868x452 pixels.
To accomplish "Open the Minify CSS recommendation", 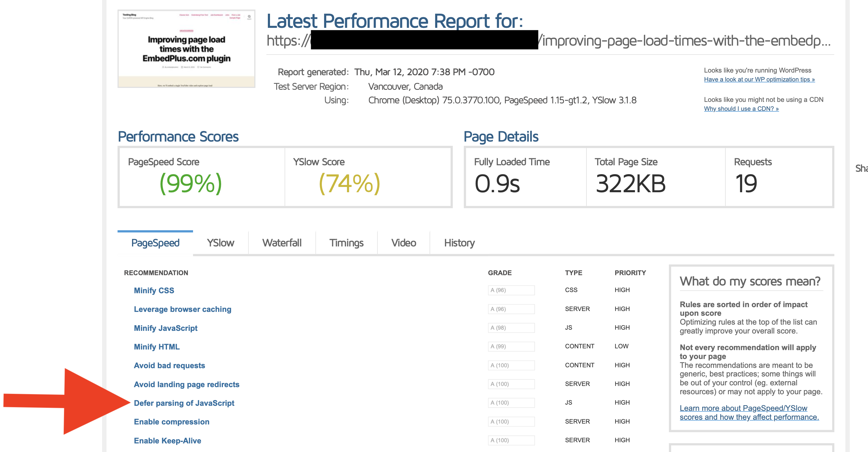I will pyautogui.click(x=154, y=290).
